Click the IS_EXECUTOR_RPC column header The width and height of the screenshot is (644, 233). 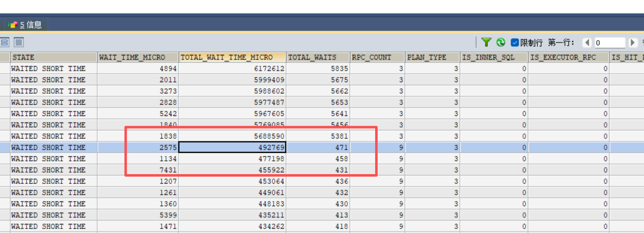[568, 57]
